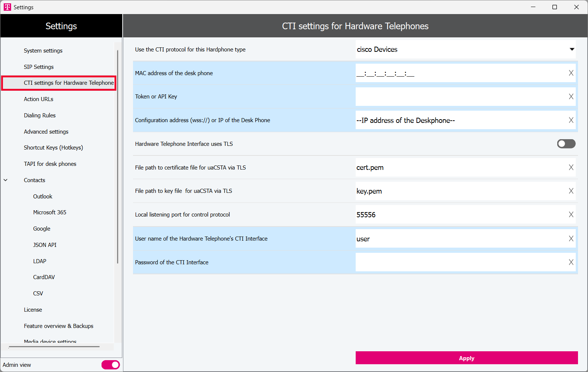Clear the MAC address field with X
The height and width of the screenshot is (372, 588).
pyautogui.click(x=571, y=73)
